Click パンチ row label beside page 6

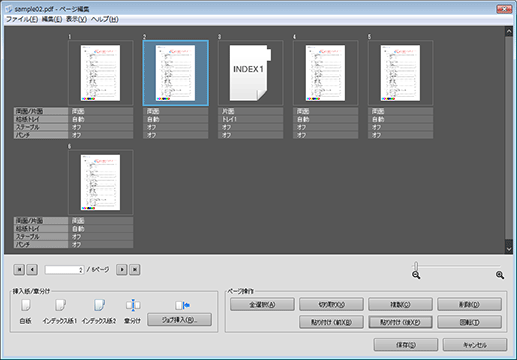pos(41,245)
